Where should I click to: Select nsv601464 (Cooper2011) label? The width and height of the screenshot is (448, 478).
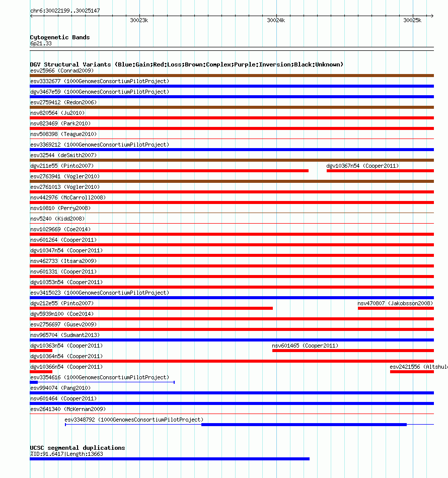click(63, 398)
